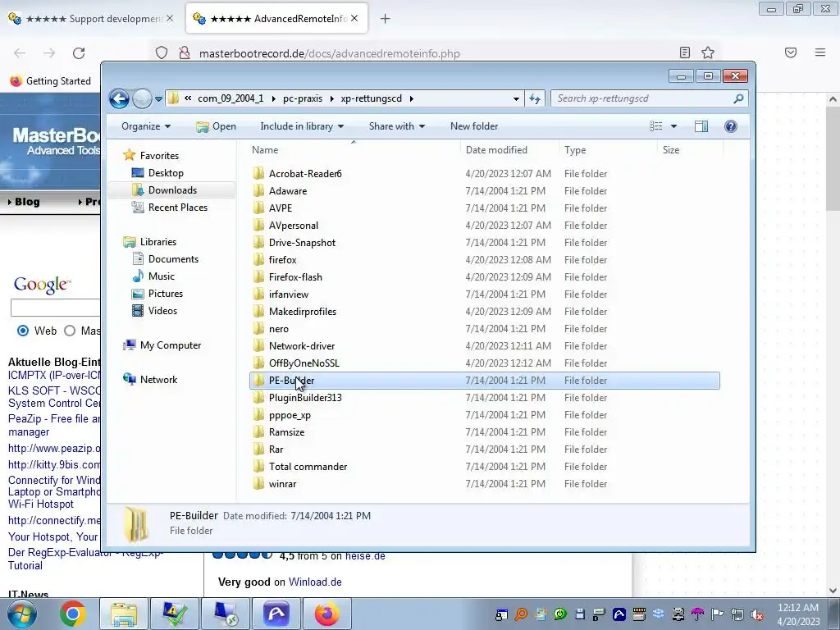This screenshot has height=630, width=840.
Task: Select Downloads in Favorites
Action: 171,190
